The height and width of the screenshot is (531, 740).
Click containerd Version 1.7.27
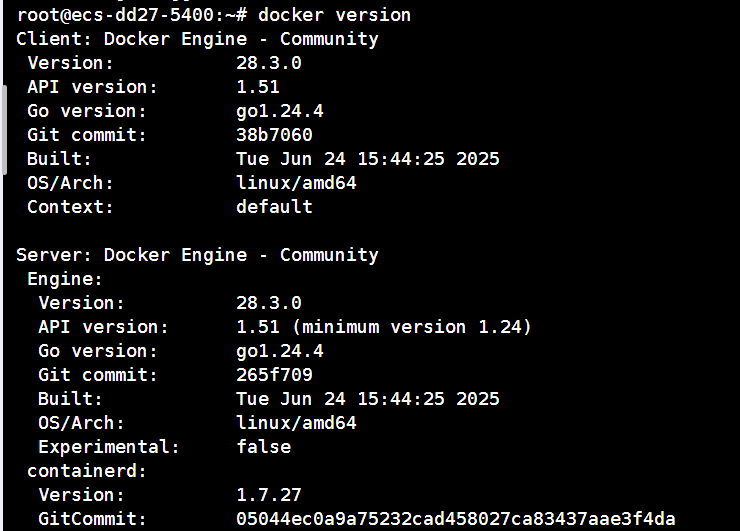point(269,495)
